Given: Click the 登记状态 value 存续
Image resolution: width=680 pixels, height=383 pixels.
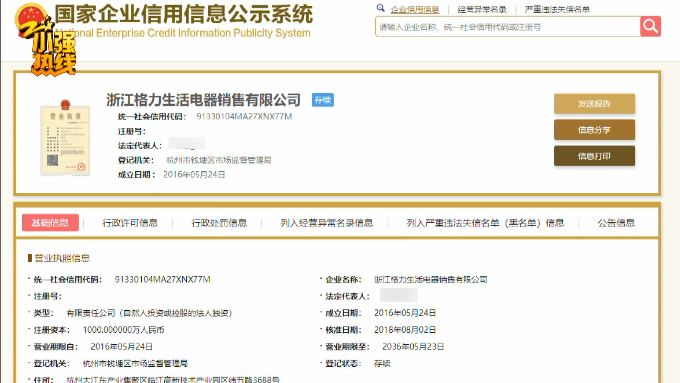Looking at the screenshot, I should click(382, 363).
